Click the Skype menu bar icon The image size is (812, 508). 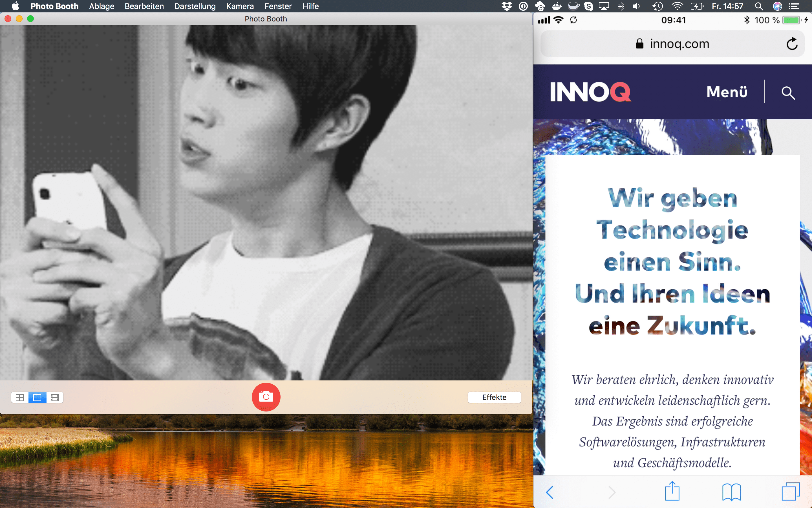pyautogui.click(x=588, y=6)
